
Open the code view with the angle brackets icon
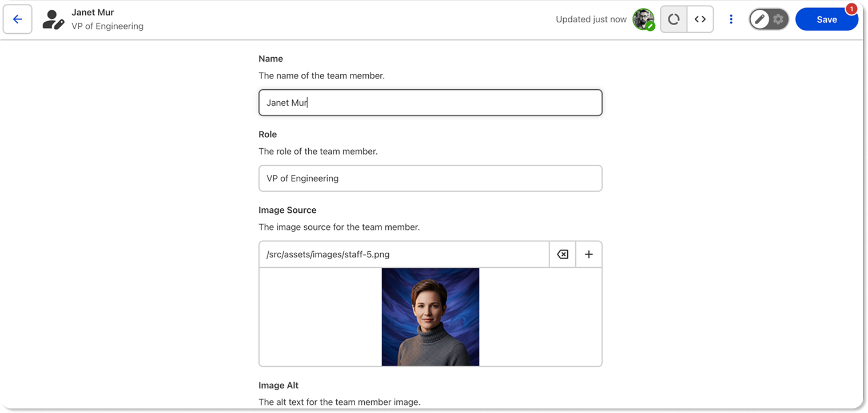coord(700,19)
